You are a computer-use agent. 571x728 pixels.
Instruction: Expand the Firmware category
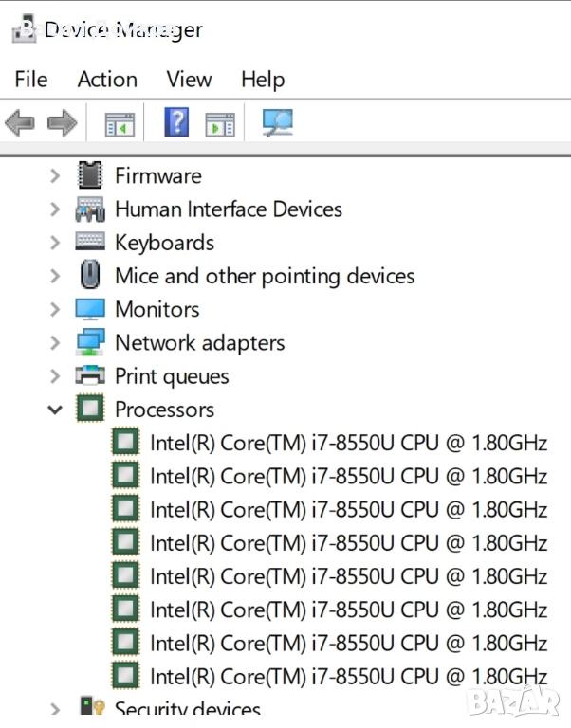tap(55, 176)
